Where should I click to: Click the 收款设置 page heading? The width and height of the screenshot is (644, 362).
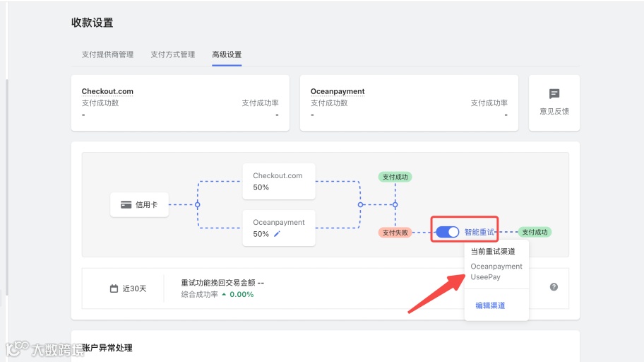coord(92,23)
